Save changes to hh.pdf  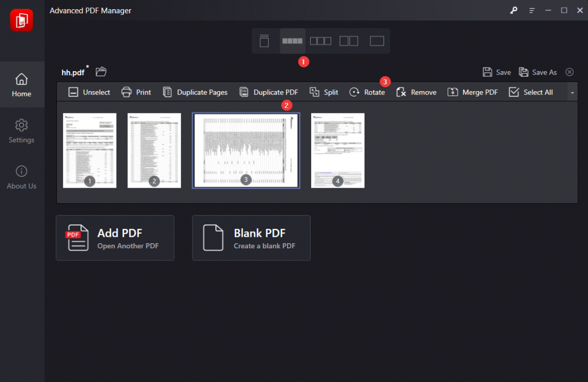(x=496, y=72)
